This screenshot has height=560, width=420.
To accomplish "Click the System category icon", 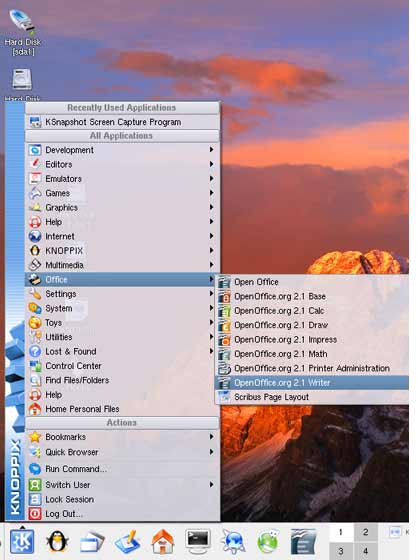I will click(35, 308).
